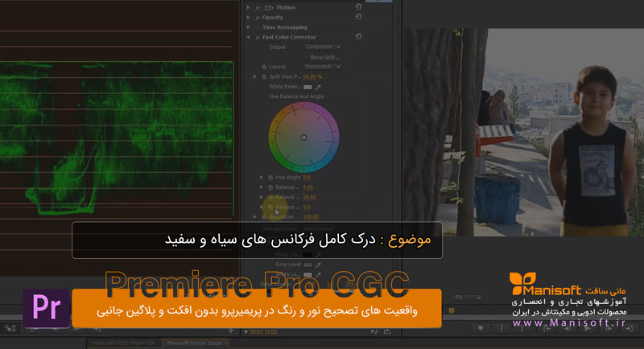Open the White Balance color swatch
The width and height of the screenshot is (644, 349).
click(308, 87)
